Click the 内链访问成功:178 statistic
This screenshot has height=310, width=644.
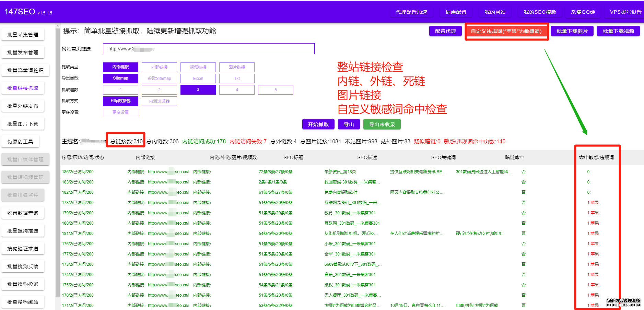pos(204,141)
